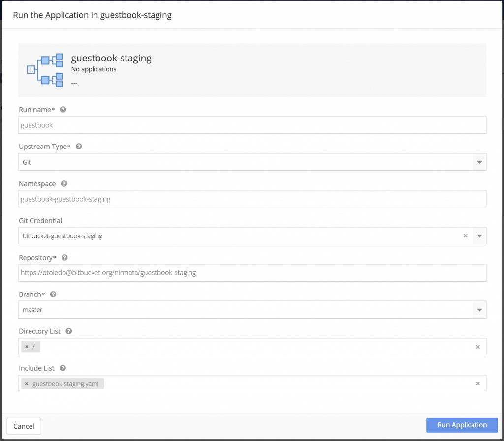Click the 'No applications' status text

[94, 69]
